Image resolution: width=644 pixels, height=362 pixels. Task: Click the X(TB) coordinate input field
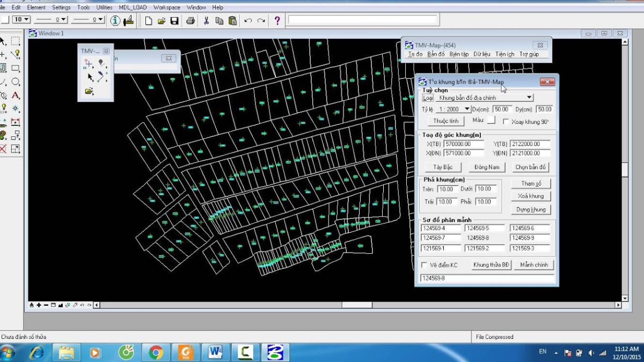464,144
